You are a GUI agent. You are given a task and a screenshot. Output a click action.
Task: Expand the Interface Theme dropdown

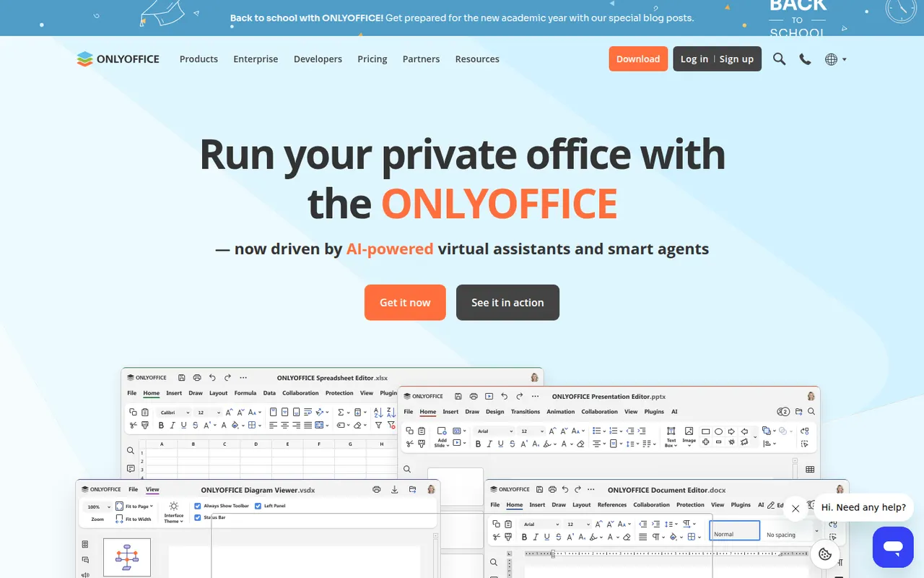pos(174,513)
